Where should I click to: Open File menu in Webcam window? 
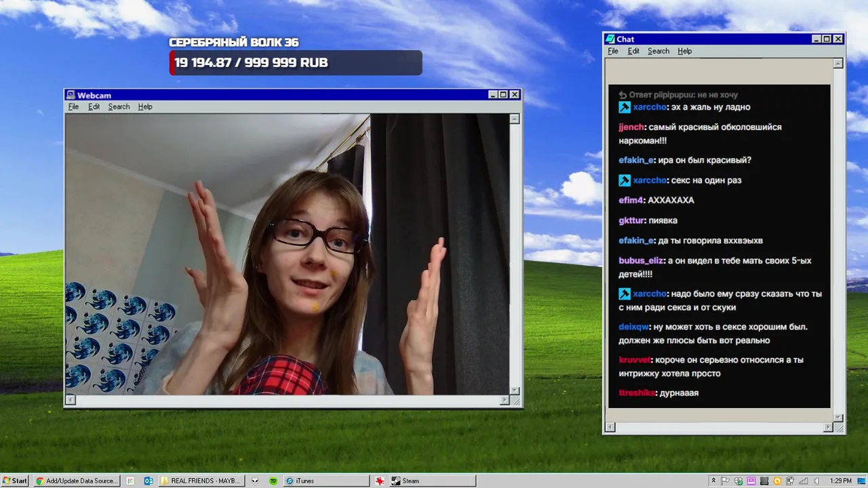(73, 106)
